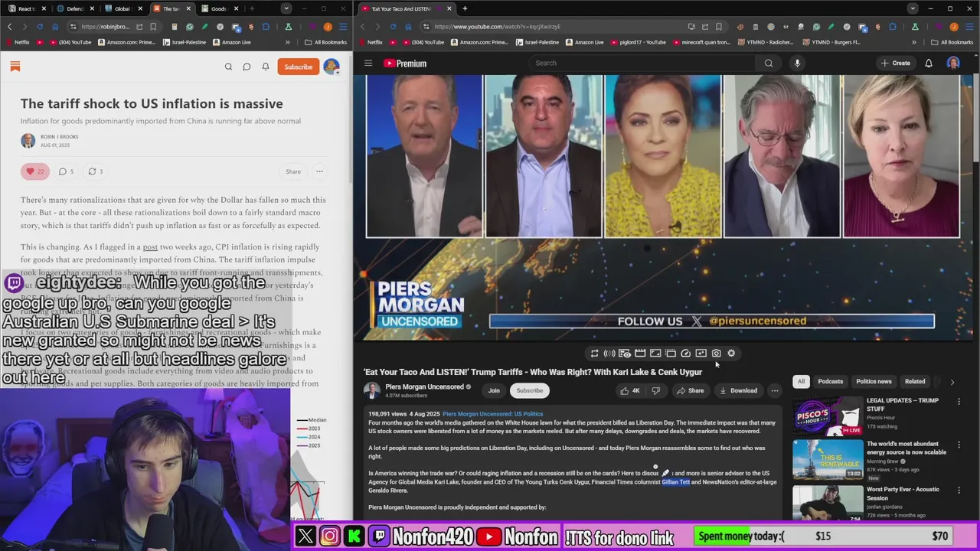Open the YouTube guide hamburger menu
980x551 pixels.
click(x=368, y=64)
